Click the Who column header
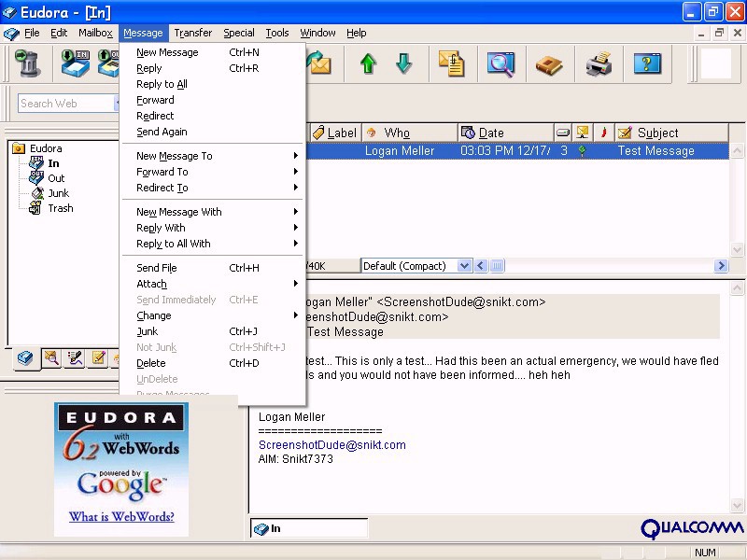Screen dimensions: 747x560 [410, 133]
